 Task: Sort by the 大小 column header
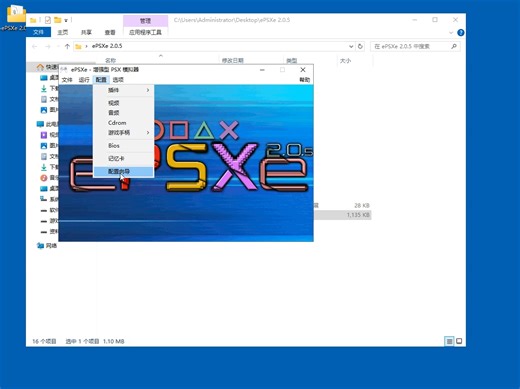[345, 60]
